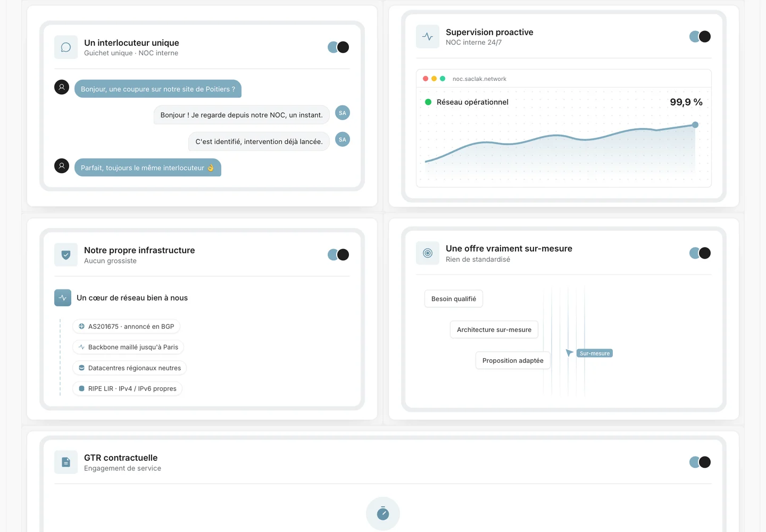
Task: Click the Datacentres régionaux neutres chip text
Action: tap(135, 368)
